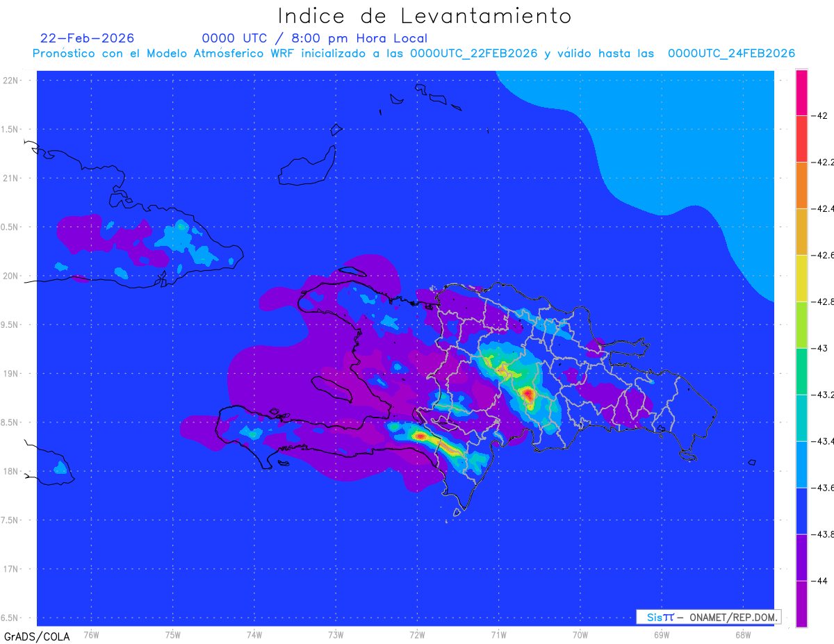Choose the purple legend swatch between -43.8 and -44

801,558
